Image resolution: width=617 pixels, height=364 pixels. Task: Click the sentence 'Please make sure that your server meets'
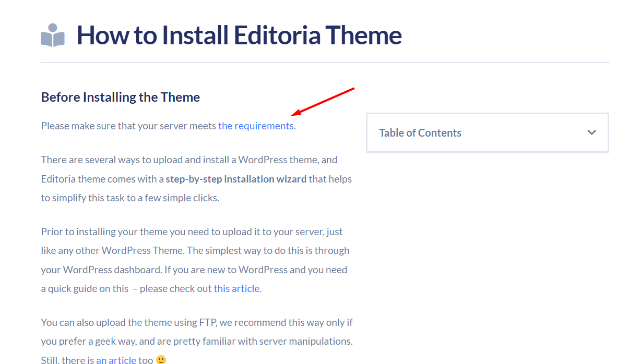tap(129, 126)
